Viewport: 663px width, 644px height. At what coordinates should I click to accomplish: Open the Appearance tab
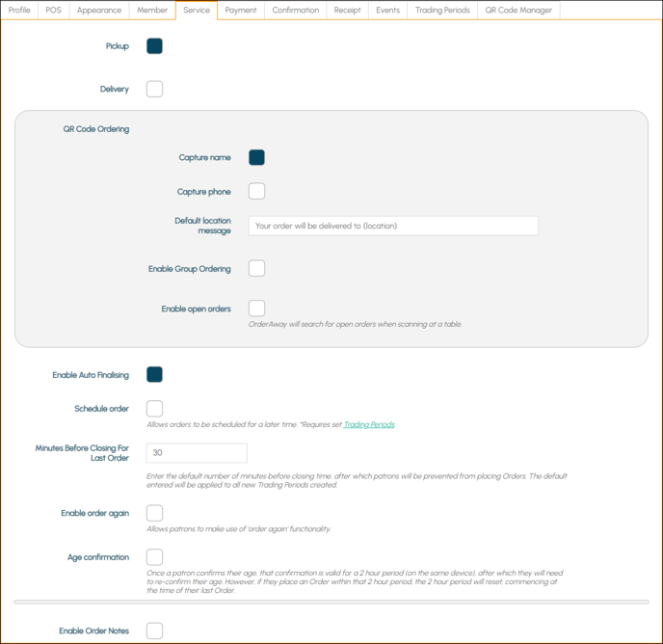[99, 11]
